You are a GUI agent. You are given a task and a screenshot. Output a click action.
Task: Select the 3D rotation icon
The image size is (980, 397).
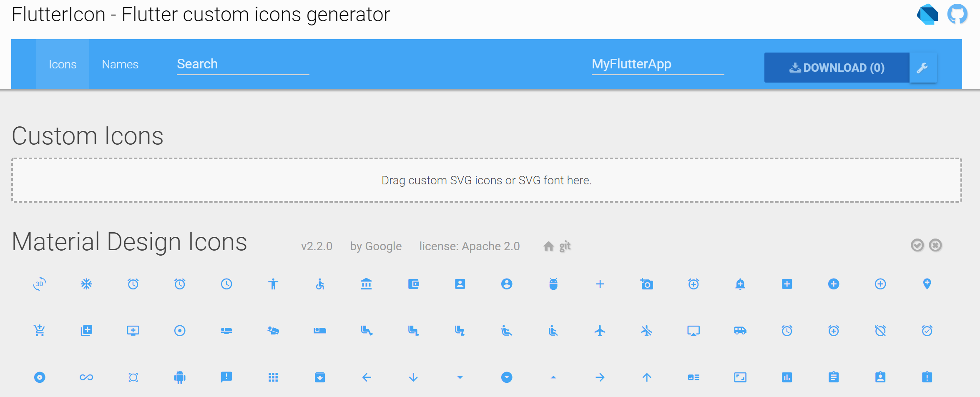(40, 284)
